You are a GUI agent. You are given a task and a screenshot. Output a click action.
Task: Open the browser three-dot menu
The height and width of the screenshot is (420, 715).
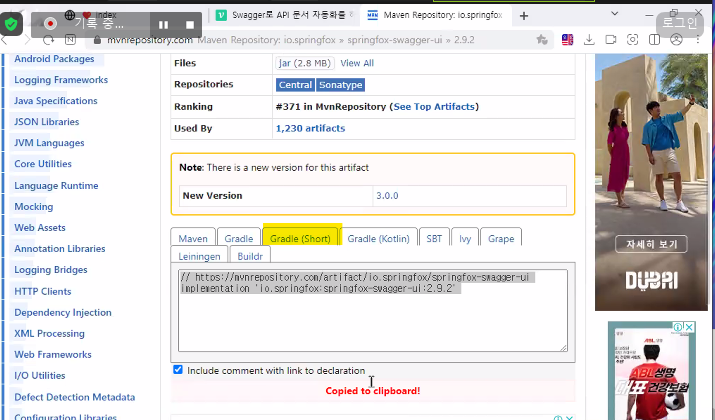click(x=698, y=40)
